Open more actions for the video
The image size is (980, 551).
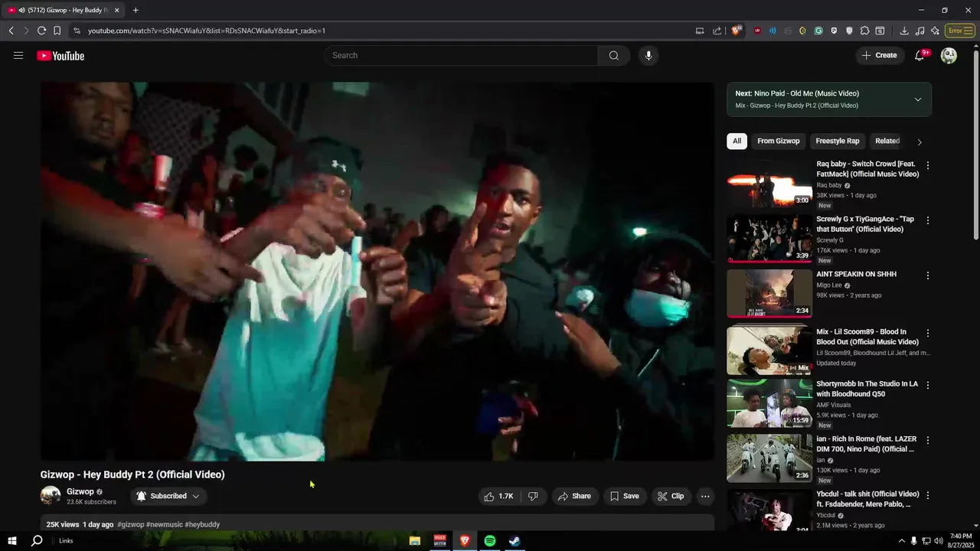705,496
